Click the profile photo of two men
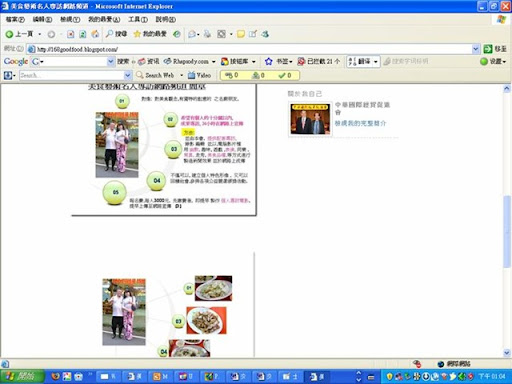Screen dimensions: 512x384 [310, 119]
